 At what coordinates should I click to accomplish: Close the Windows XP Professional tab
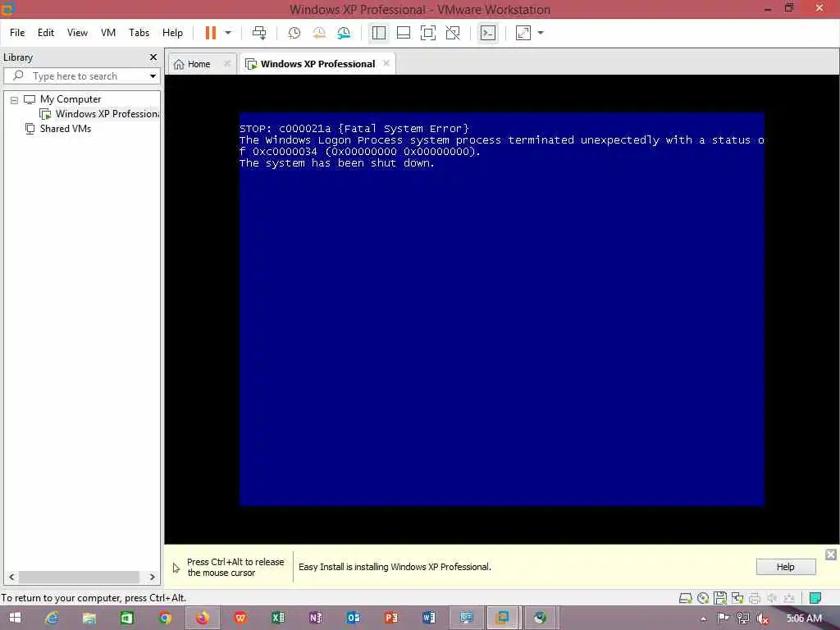386,63
